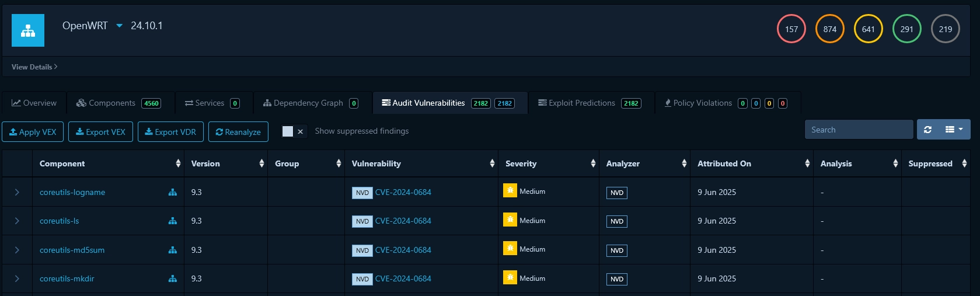Click the Search input field
Image resolution: width=980 pixels, height=296 pixels.
(858, 130)
